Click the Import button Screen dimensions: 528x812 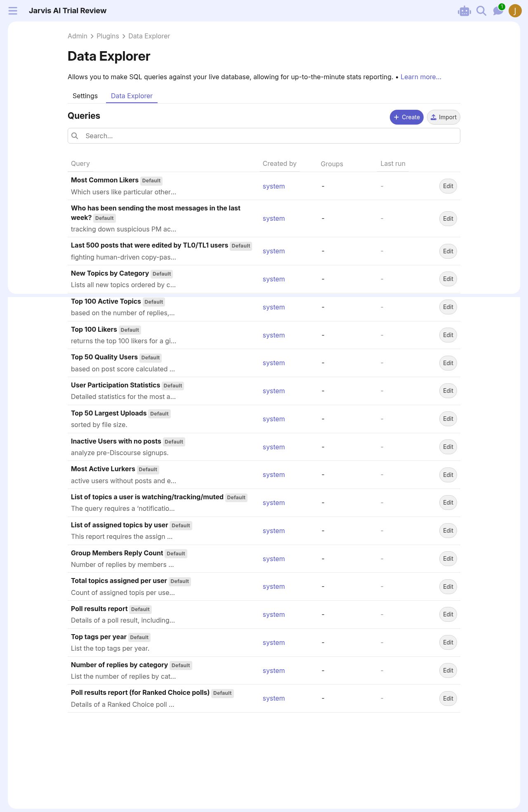(x=443, y=117)
